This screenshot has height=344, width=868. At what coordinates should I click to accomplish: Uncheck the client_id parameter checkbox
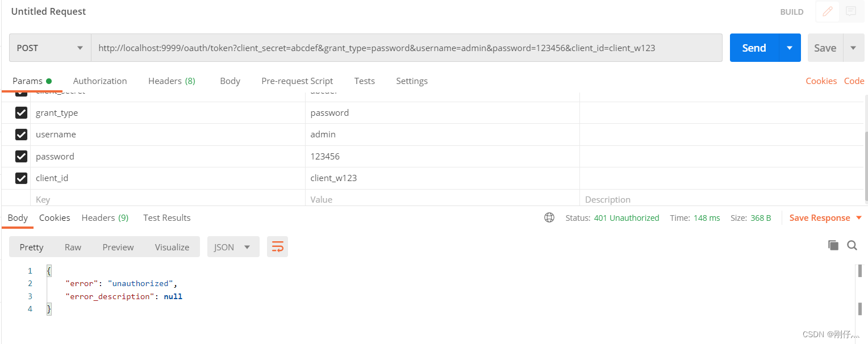pyautogui.click(x=21, y=178)
